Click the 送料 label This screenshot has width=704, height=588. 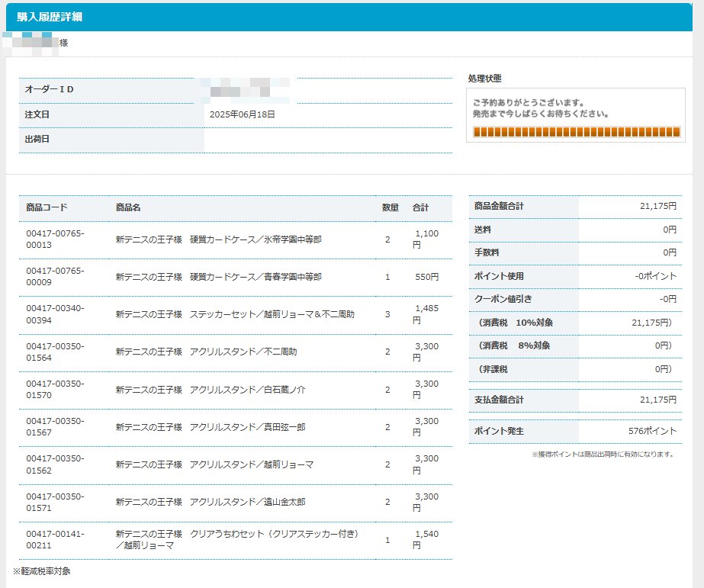coord(483,230)
